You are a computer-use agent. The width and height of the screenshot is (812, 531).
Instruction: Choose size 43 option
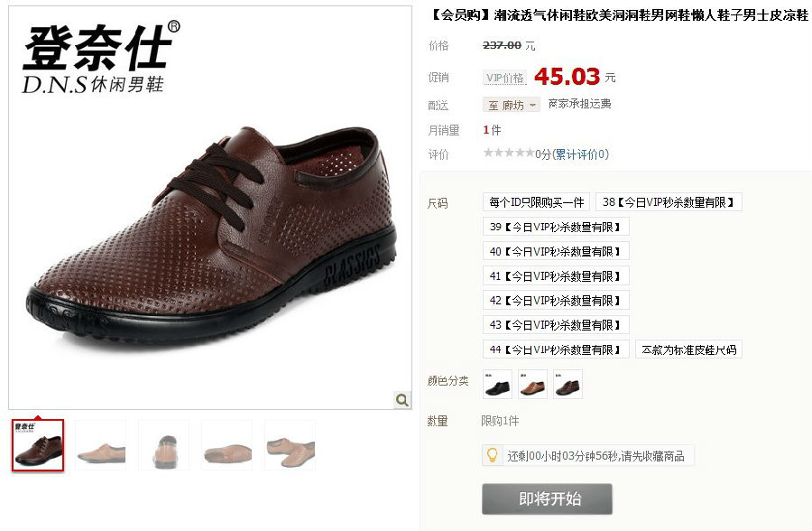556,325
